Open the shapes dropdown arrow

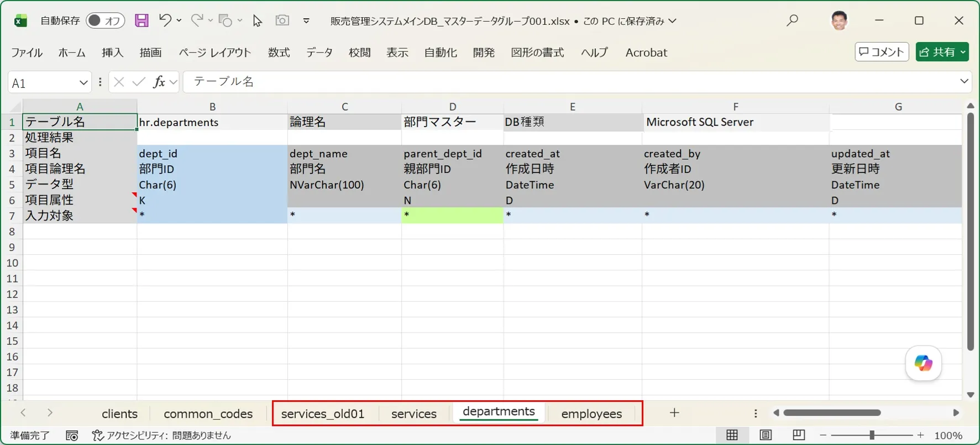pos(240,20)
